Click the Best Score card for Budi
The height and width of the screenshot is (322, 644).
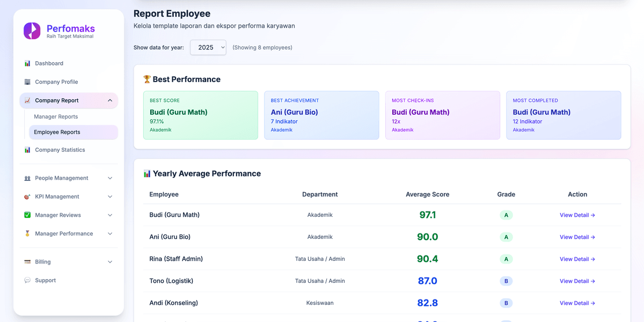pos(200,115)
